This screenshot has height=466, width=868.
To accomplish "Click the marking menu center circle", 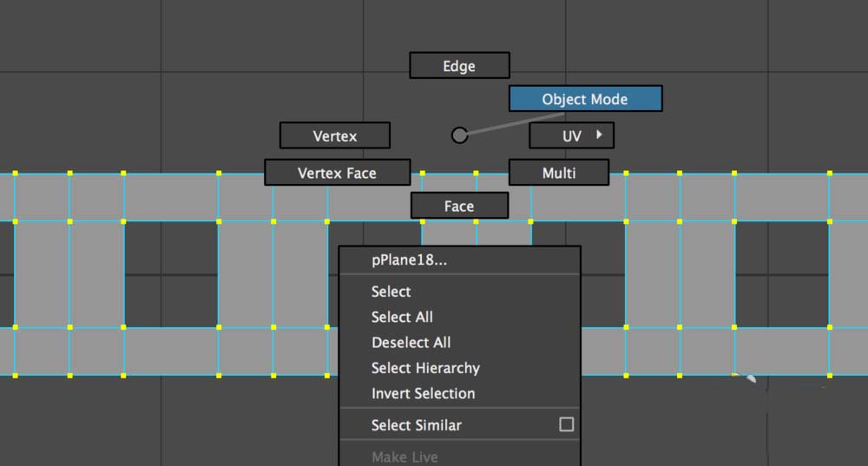I will coord(459,135).
